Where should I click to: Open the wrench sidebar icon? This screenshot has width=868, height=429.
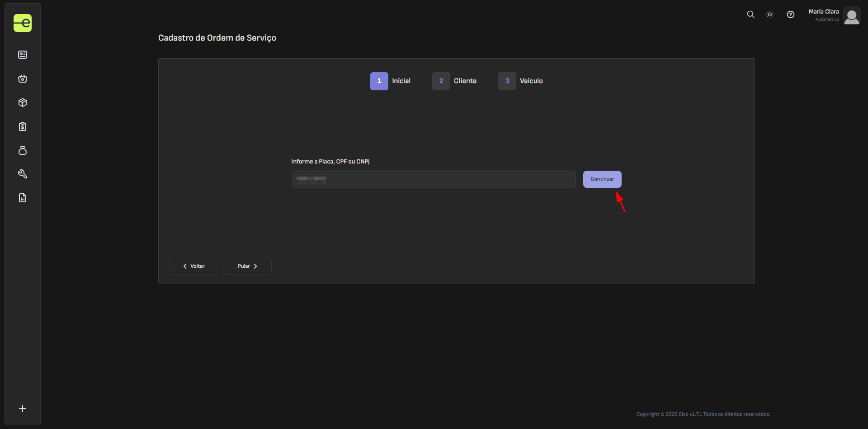[23, 174]
